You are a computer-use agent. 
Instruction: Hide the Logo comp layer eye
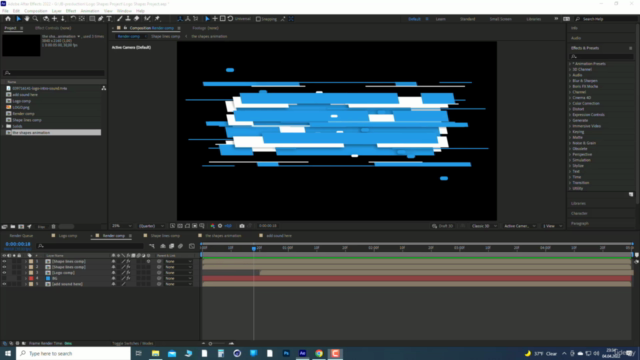click(x=4, y=273)
